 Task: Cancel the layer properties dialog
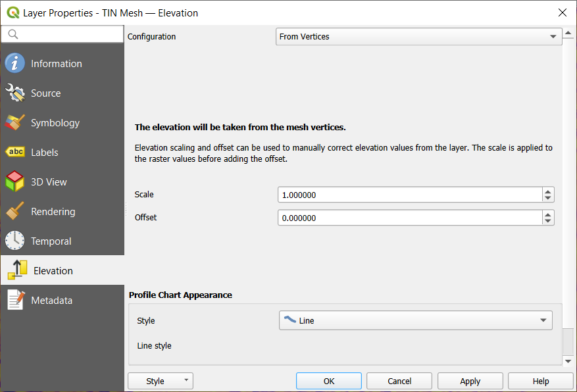[x=399, y=380]
